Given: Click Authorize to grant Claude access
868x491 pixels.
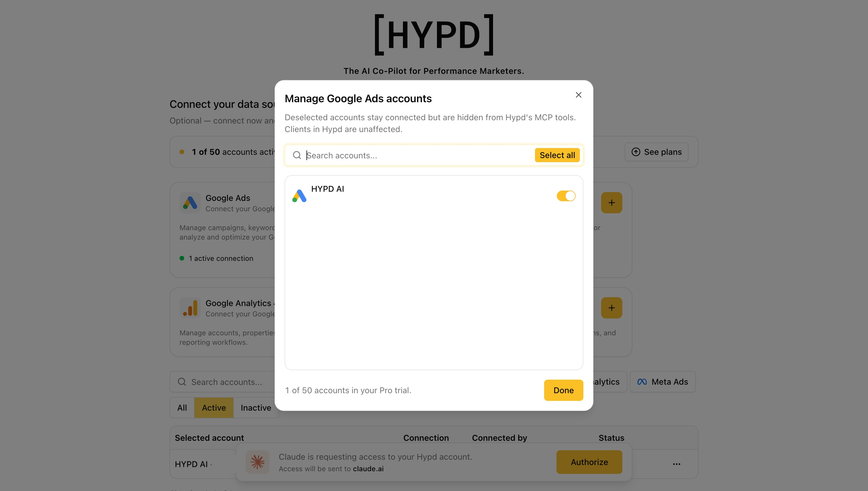Looking at the screenshot, I should (589, 462).
